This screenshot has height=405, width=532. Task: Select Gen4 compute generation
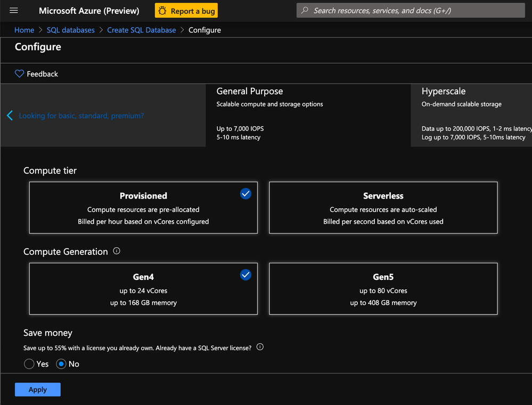coord(143,288)
